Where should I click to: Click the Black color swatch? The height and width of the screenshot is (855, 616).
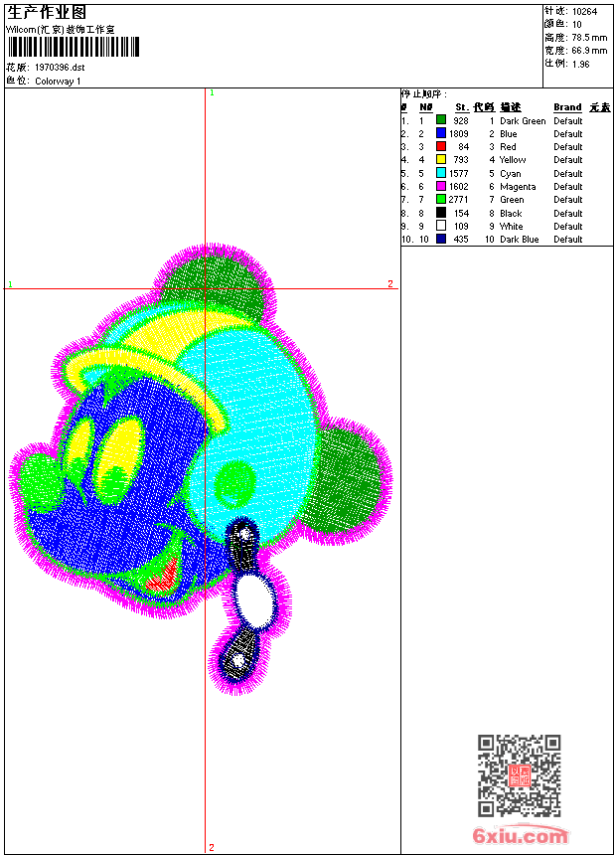coord(441,213)
